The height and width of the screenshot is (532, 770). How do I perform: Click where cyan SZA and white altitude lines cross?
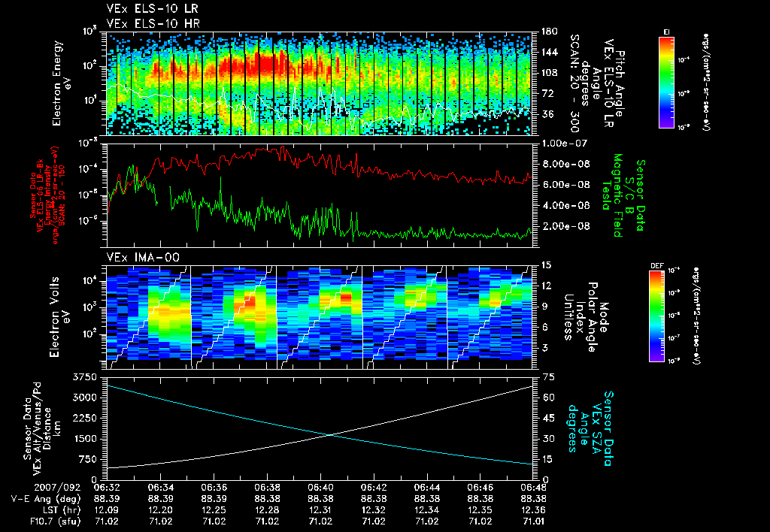pyautogui.click(x=329, y=434)
